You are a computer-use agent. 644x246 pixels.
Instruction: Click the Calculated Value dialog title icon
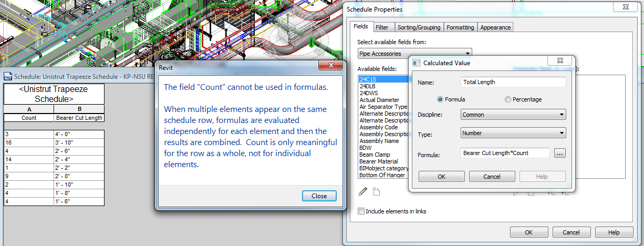click(416, 63)
